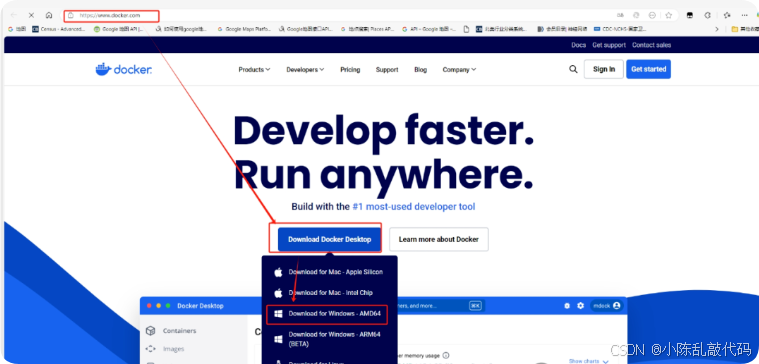Expand the Company navigation dropdown

(x=459, y=70)
